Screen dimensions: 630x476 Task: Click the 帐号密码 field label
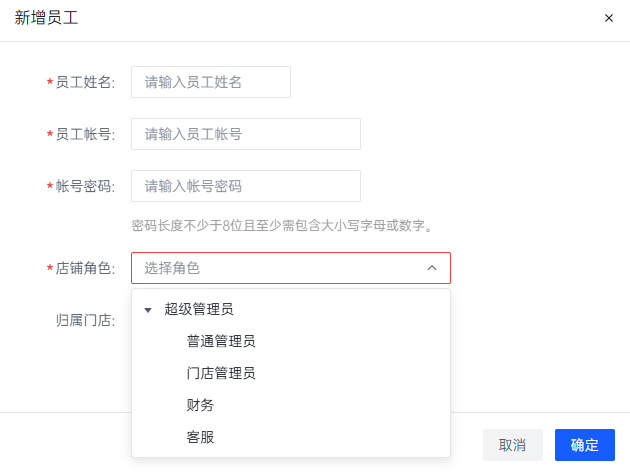[85, 186]
